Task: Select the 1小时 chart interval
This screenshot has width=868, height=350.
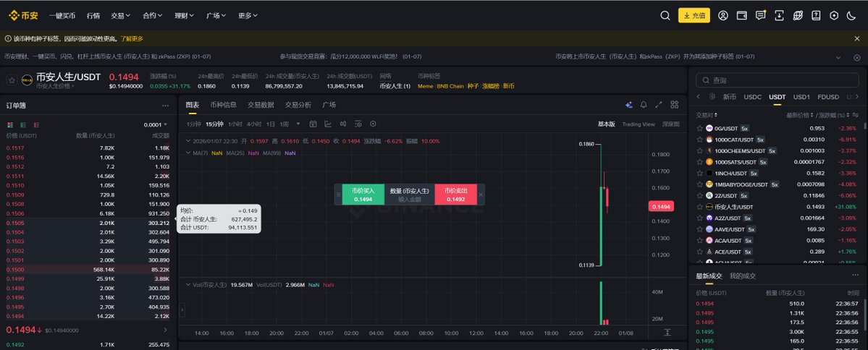Action: click(x=235, y=124)
